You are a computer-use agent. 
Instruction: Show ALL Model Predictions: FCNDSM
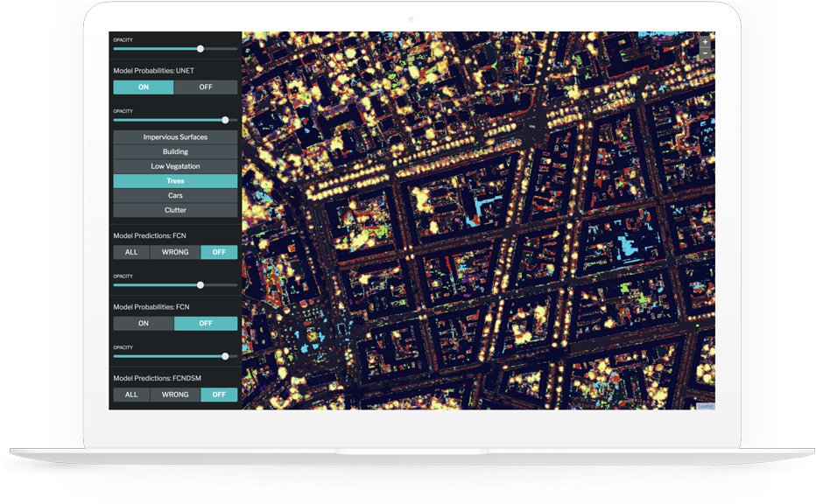click(131, 395)
